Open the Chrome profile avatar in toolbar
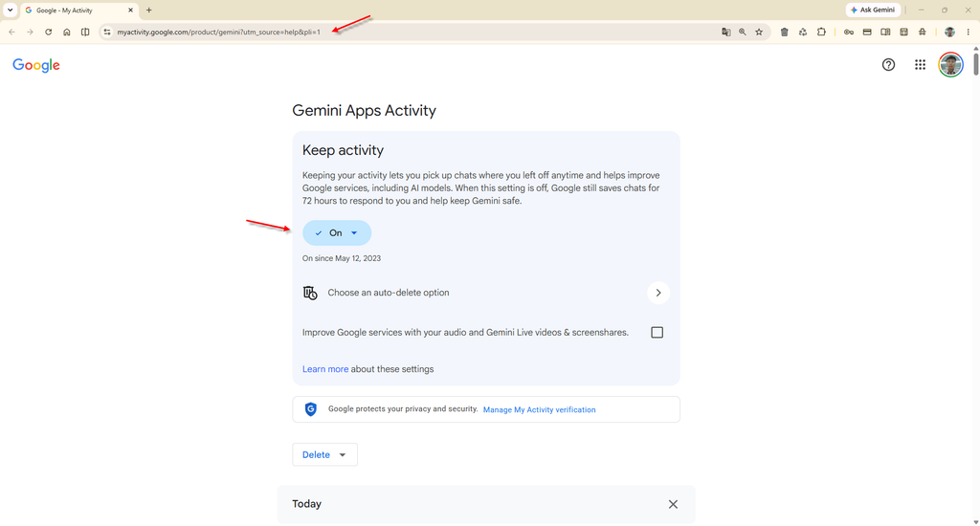Viewport: 980px width, 526px height. (950, 32)
